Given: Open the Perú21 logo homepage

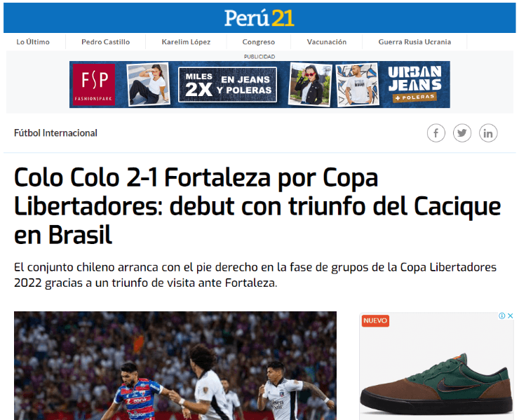Looking at the screenshot, I should (259, 18).
